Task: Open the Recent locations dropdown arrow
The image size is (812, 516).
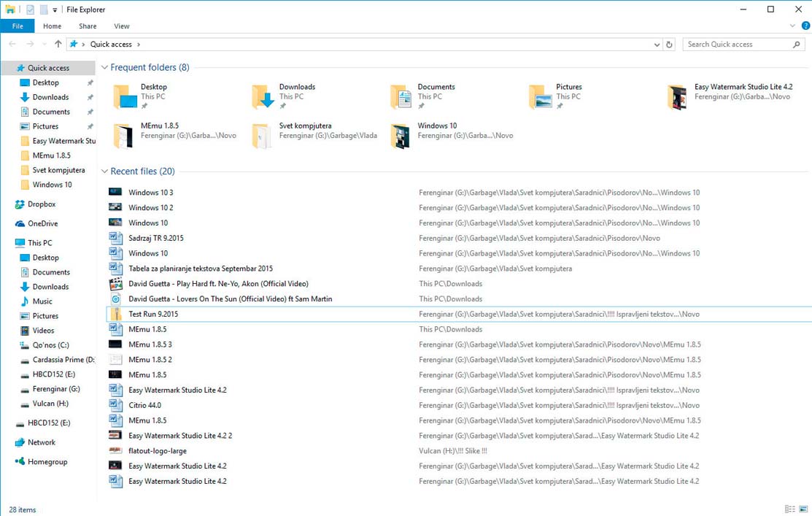Action: click(44, 45)
